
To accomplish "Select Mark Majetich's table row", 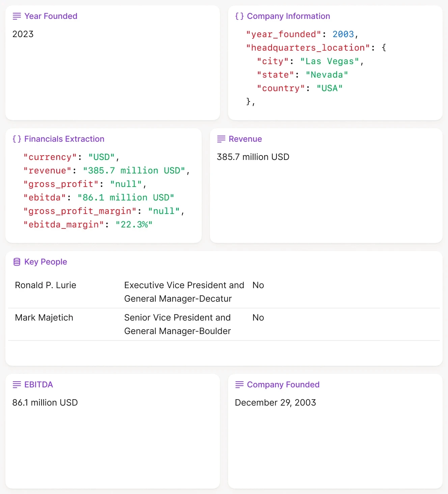I will pyautogui.click(x=135, y=324).
